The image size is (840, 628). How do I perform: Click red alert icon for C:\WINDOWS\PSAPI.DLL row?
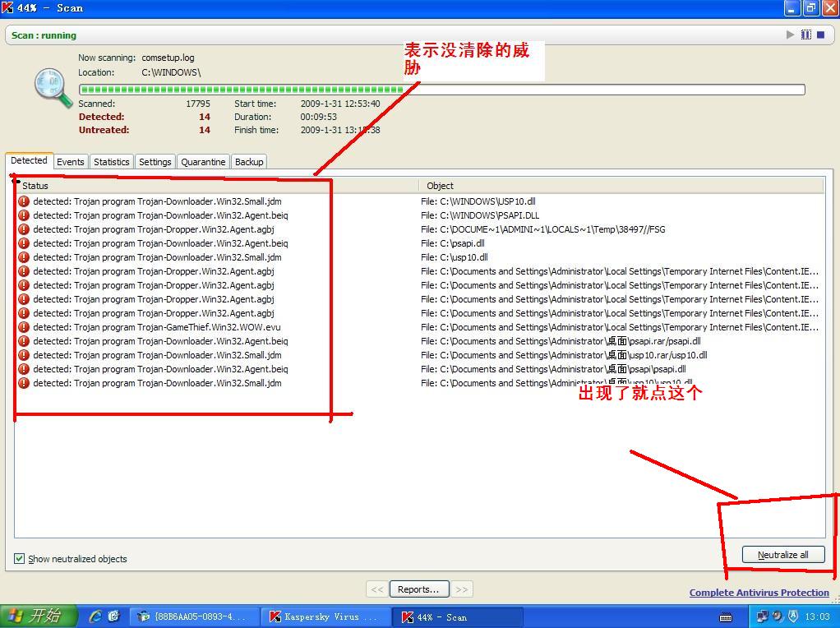pos(24,215)
